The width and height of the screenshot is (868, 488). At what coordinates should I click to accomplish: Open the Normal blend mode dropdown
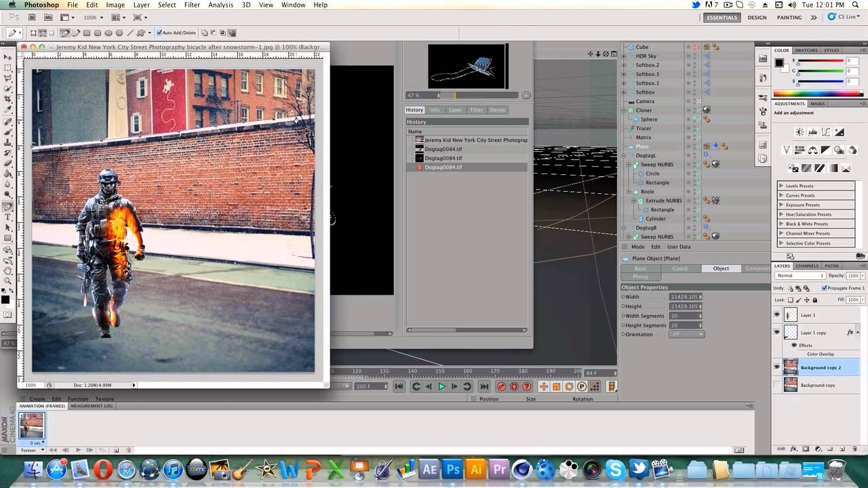[x=800, y=276]
